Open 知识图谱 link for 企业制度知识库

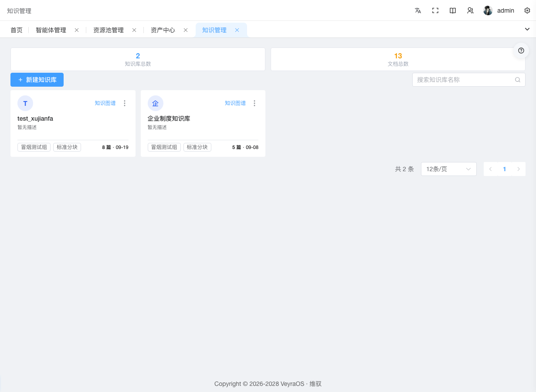point(235,103)
